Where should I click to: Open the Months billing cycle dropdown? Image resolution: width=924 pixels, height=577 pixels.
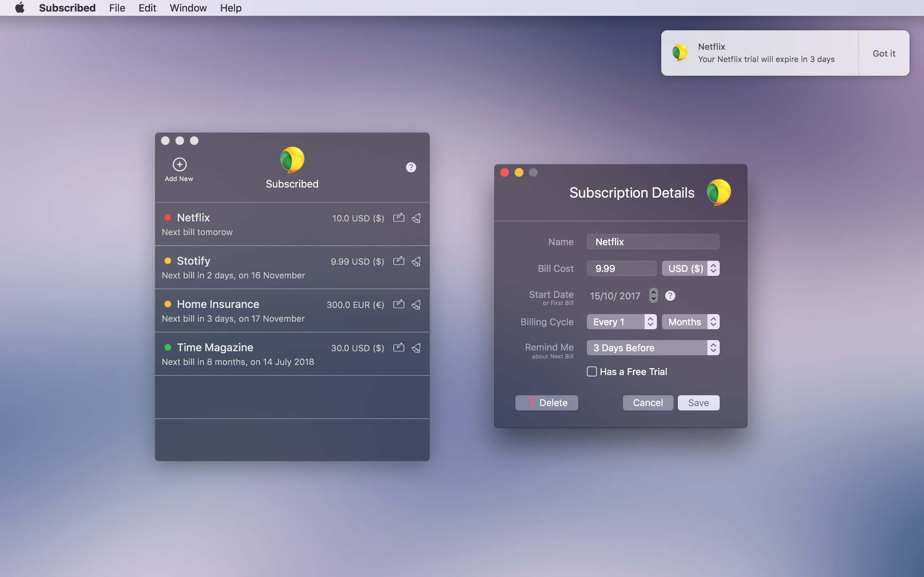690,322
